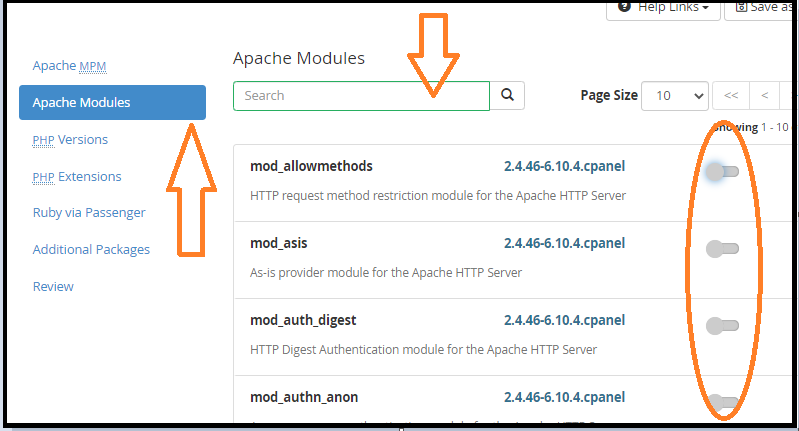Viewport: 799px width, 431px height.
Task: Open the Page Size dropdown
Action: 675,96
